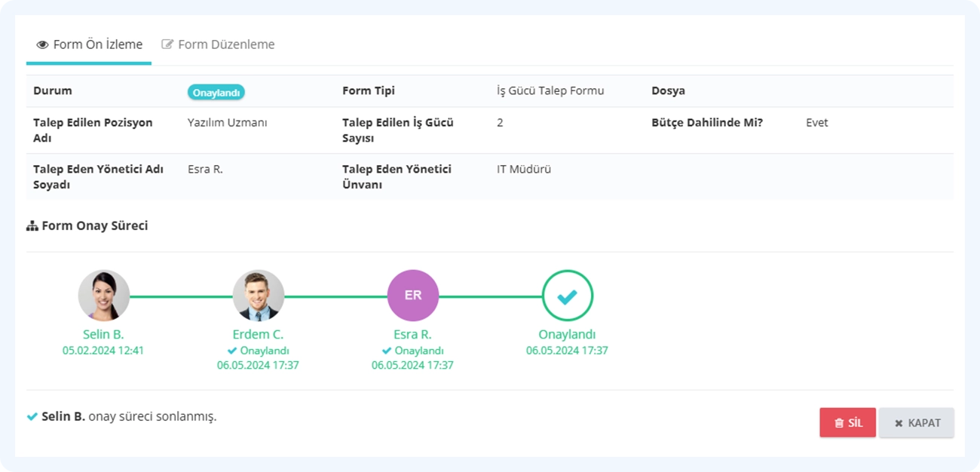Click the final approval checkmark circle
Viewport: 980px width, 472px height.
click(x=568, y=296)
